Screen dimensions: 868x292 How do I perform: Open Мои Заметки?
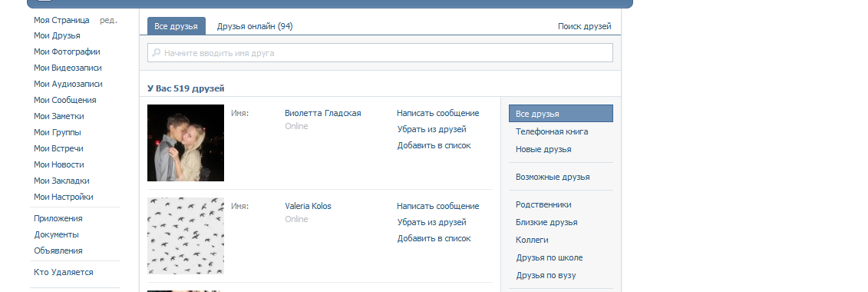click(x=58, y=116)
